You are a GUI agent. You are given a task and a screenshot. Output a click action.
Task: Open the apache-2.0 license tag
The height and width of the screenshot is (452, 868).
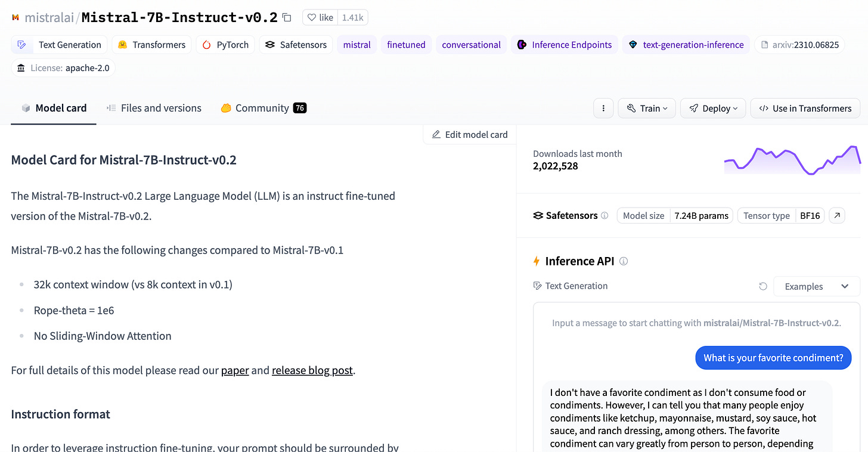(63, 68)
